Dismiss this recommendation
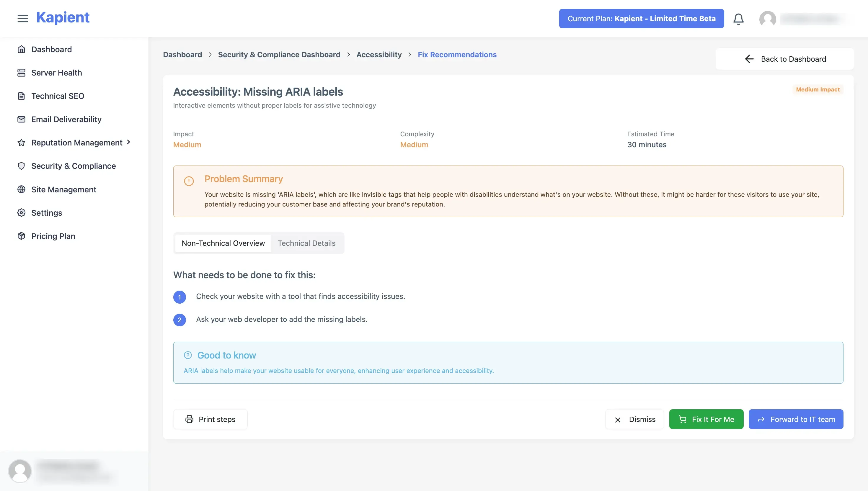 634,419
